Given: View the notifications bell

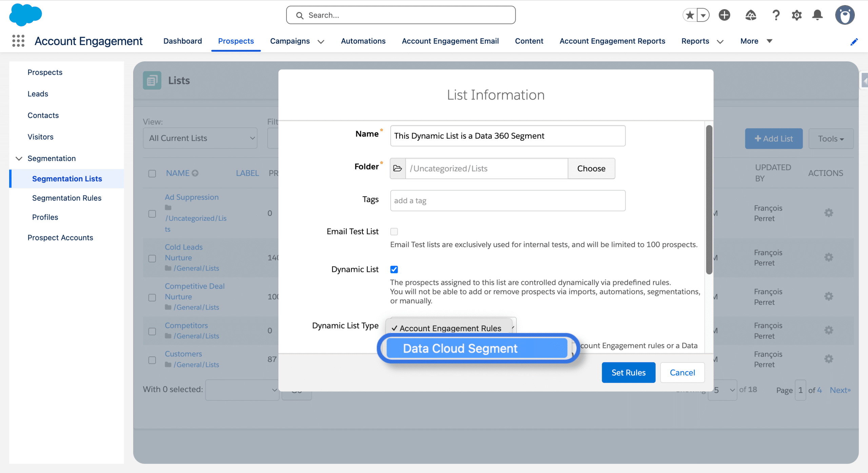Looking at the screenshot, I should tap(817, 15).
